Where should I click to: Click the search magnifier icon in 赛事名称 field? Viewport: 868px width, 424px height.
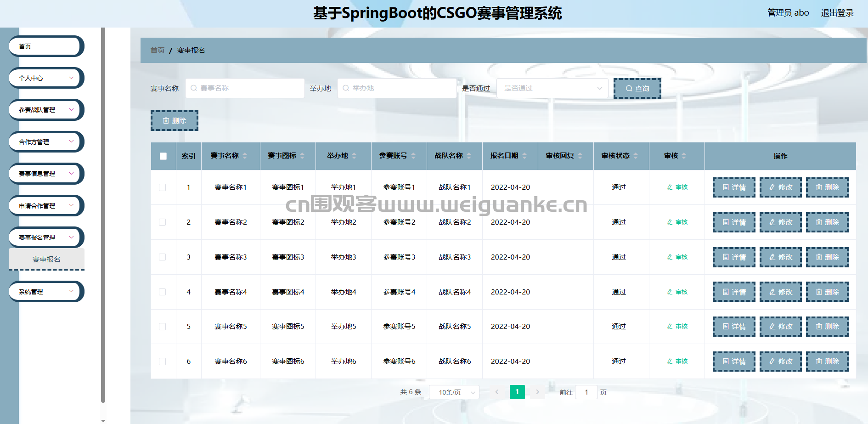(x=194, y=88)
